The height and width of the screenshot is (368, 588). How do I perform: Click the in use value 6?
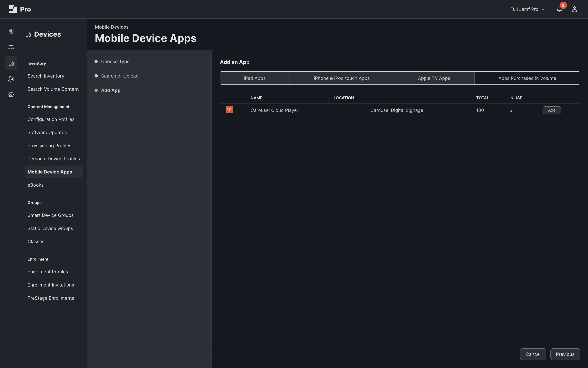511,110
